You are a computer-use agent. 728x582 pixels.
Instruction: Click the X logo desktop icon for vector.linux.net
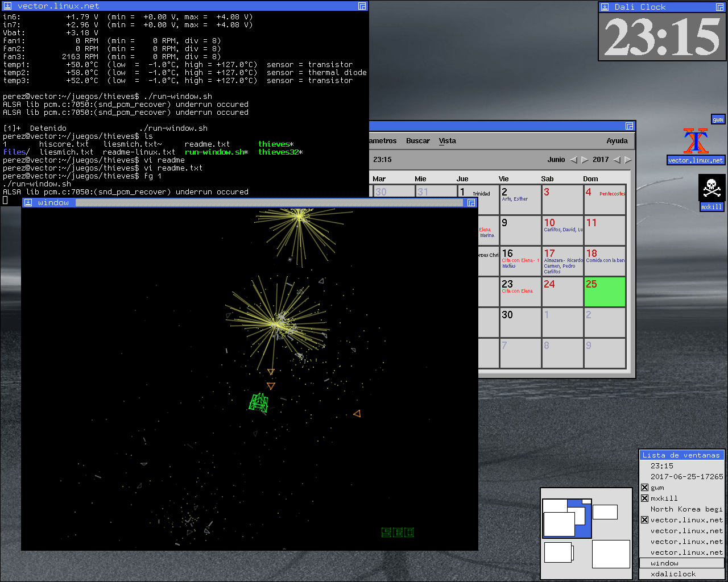[x=696, y=142]
